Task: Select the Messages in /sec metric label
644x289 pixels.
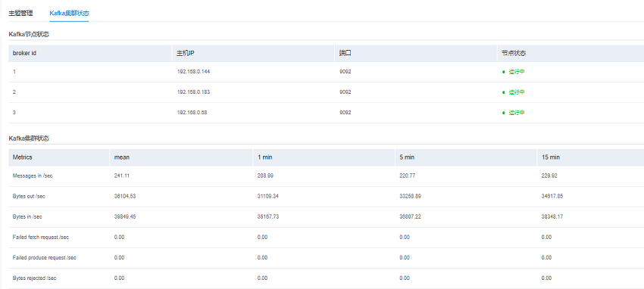Action: pyautogui.click(x=33, y=176)
